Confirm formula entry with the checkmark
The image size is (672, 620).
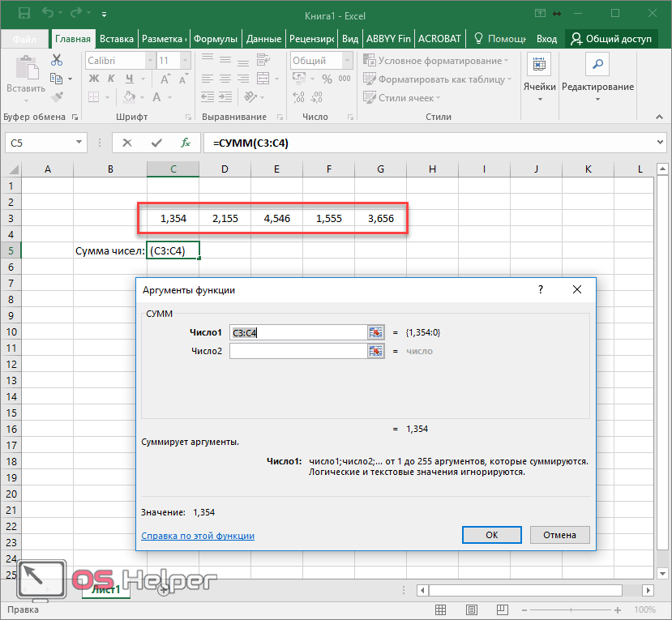[x=156, y=143]
